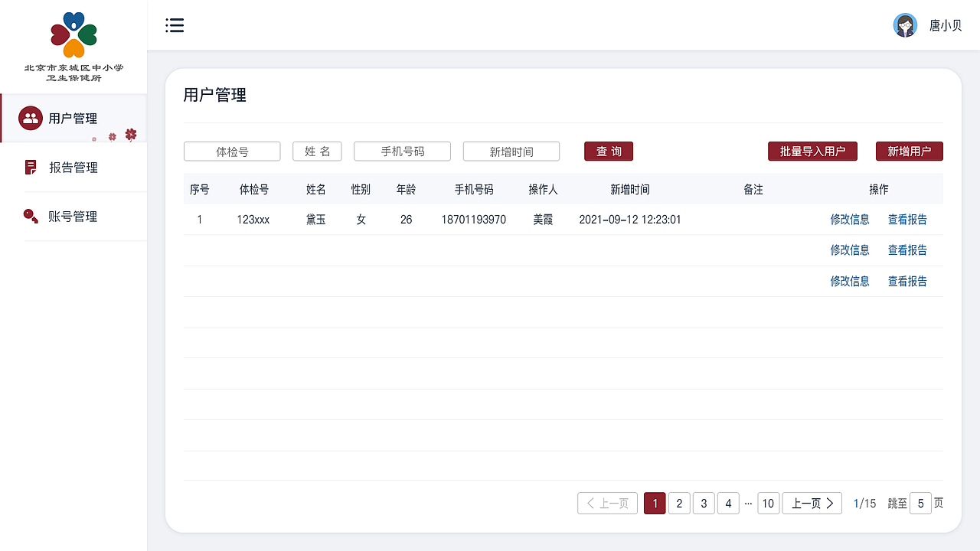This screenshot has height=551, width=980.
Task: Go to previous page with 上一页 arrow-left
Action: pyautogui.click(x=607, y=503)
